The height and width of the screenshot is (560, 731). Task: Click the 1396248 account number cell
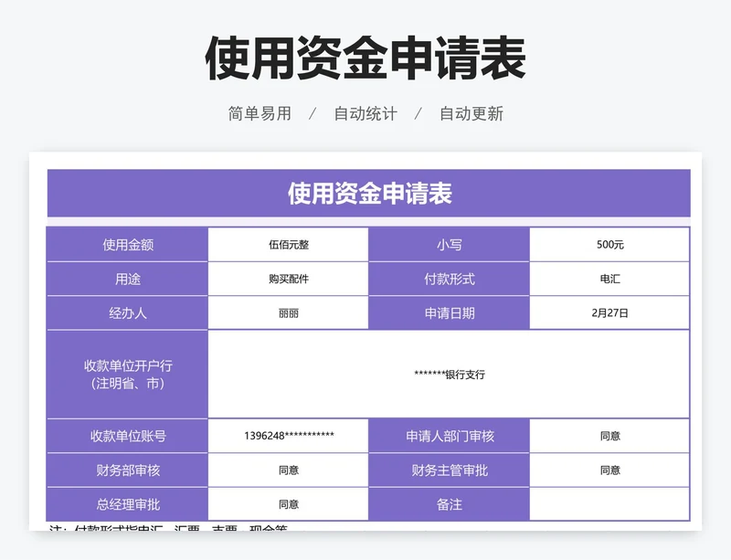tap(289, 435)
